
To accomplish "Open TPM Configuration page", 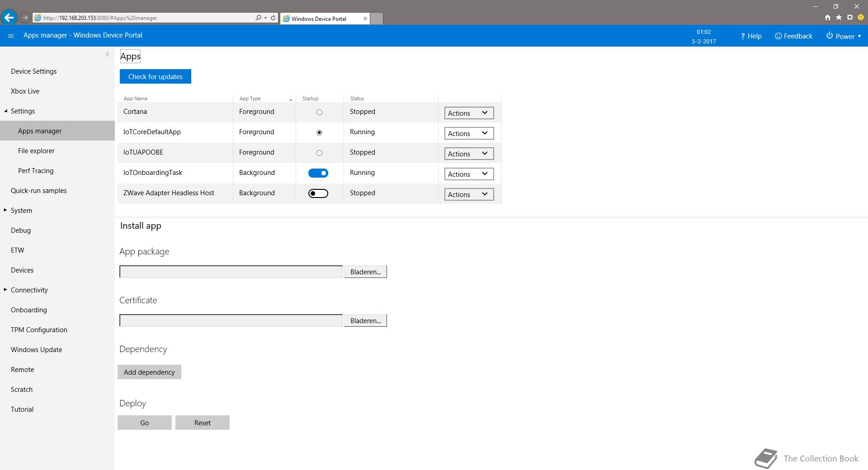I will pos(39,330).
